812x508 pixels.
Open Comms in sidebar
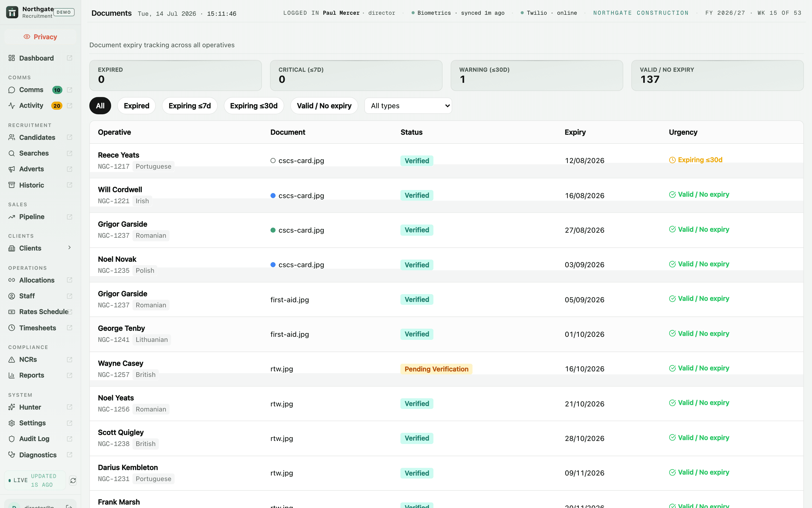coord(31,90)
